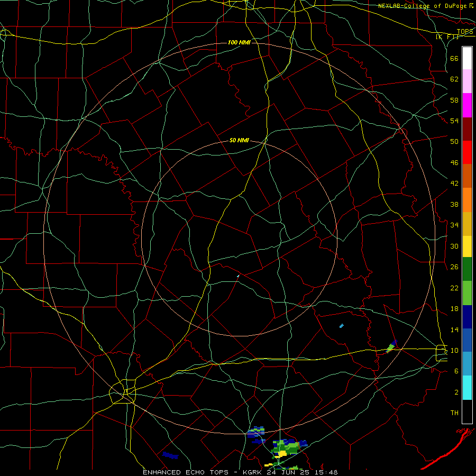Screen dimensions: 476x476
Task: Click the "100 NMI" range ring label
Action: point(239,42)
